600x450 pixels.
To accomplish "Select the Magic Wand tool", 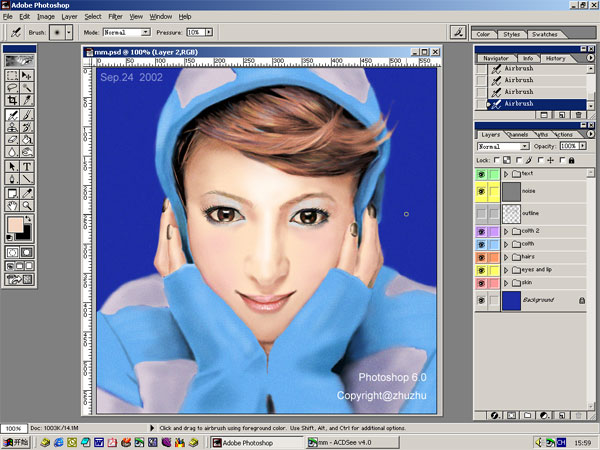I will pos(26,88).
